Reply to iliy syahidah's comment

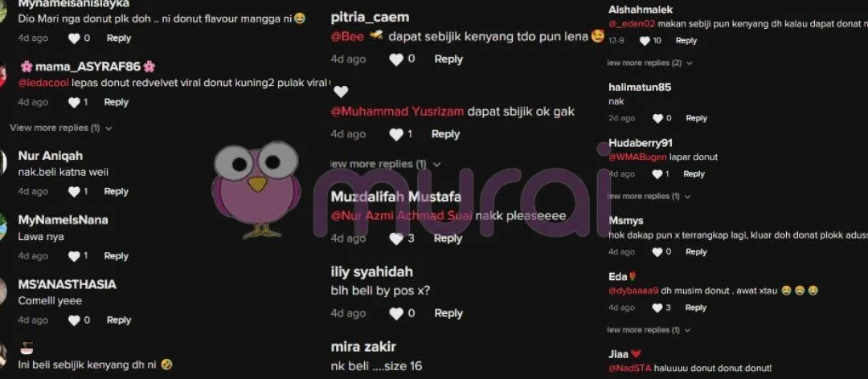448,313
